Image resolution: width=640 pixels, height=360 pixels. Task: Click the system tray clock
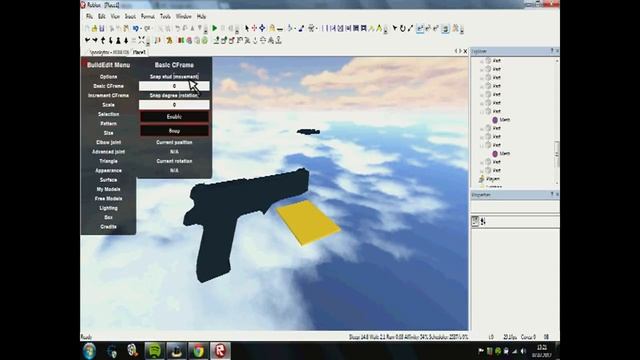542,351
